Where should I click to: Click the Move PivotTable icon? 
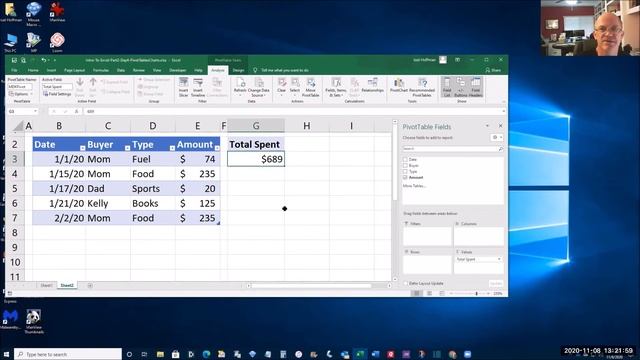tap(311, 87)
